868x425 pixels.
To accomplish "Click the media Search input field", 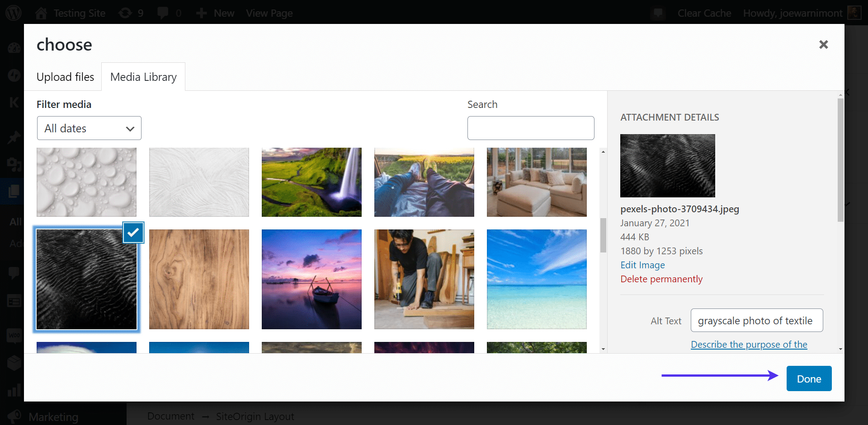I will pos(530,128).
